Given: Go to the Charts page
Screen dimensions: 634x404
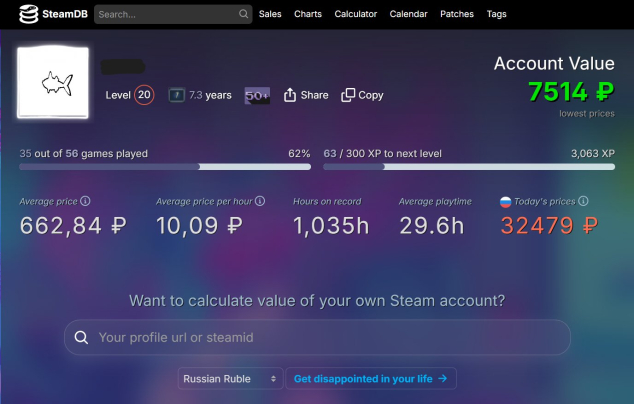Looking at the screenshot, I should (x=308, y=14).
